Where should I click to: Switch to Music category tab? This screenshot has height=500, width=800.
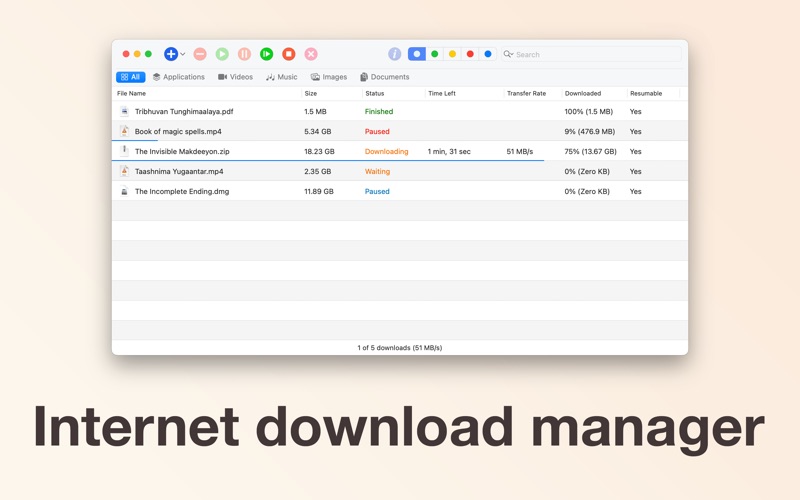pyautogui.click(x=282, y=77)
